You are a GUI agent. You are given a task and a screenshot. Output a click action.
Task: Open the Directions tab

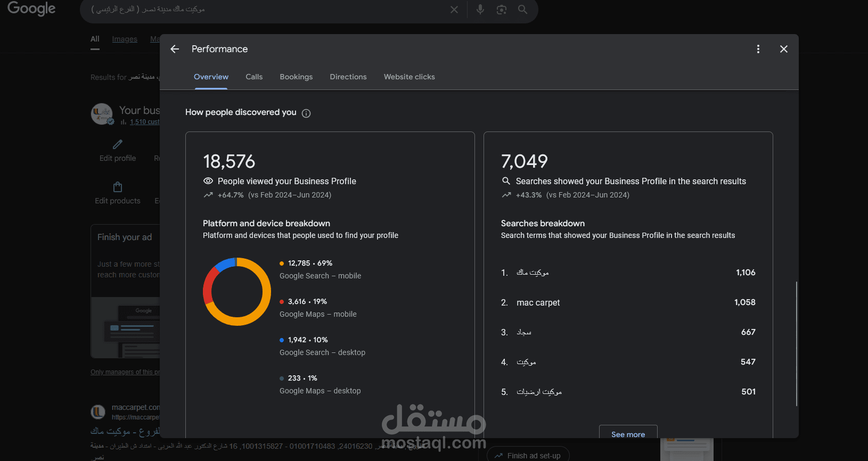pyautogui.click(x=348, y=77)
